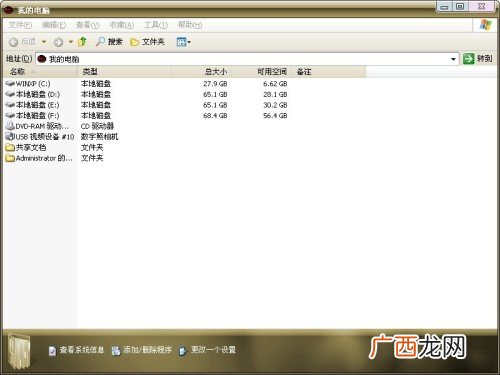Click the 查看系统信息 document icon
Screen dimensions: 500x375
pos(52,351)
